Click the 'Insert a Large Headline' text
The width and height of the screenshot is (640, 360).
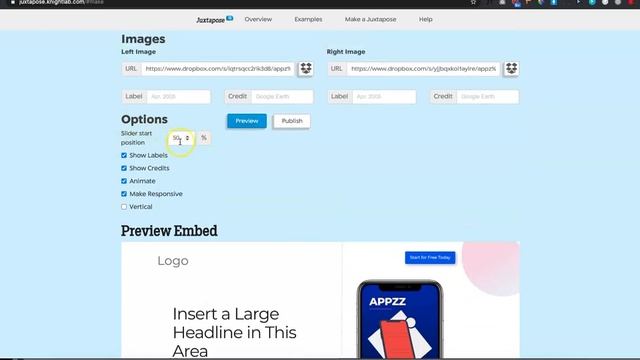pyautogui.click(x=234, y=332)
